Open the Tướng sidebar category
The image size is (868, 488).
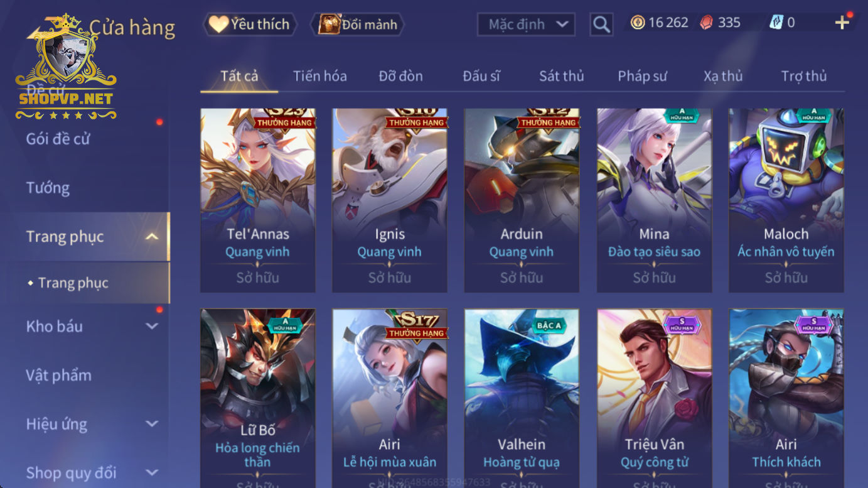[48, 188]
